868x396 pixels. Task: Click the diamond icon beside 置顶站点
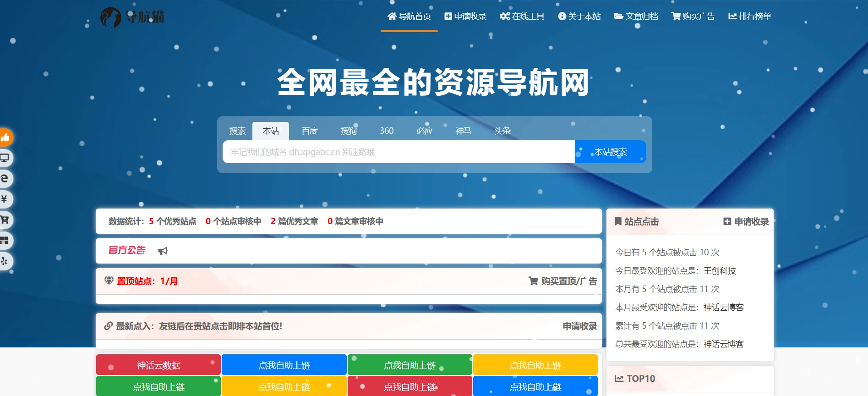click(109, 280)
